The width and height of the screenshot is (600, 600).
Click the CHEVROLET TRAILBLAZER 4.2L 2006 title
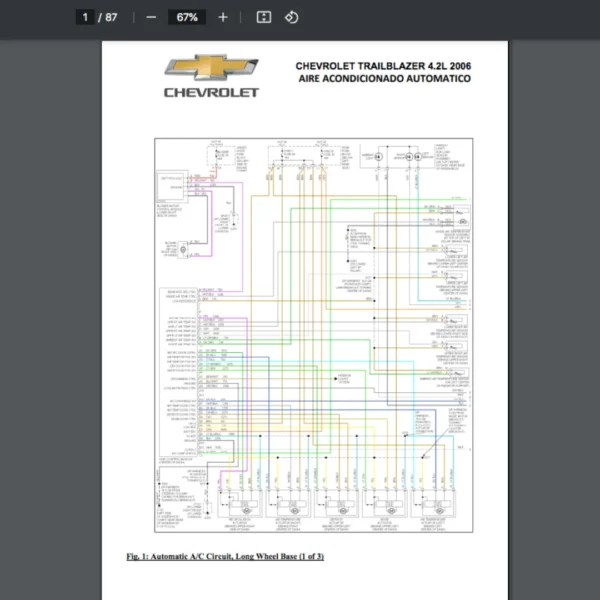click(382, 66)
